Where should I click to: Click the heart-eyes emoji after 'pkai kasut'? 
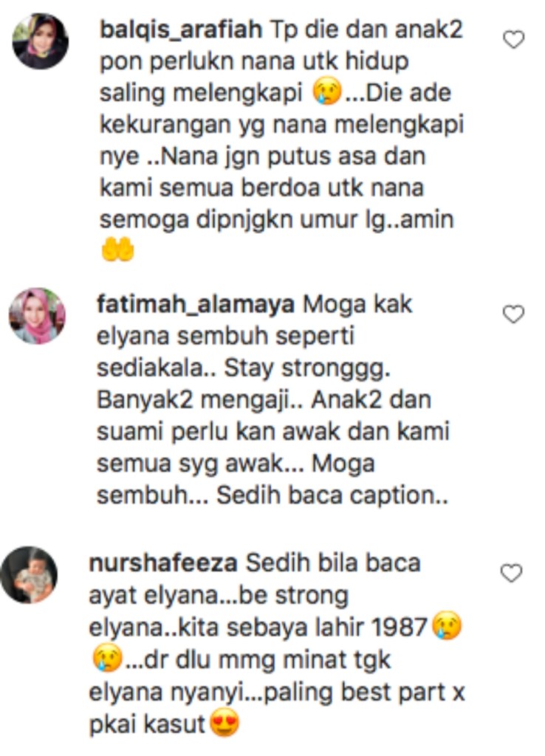[x=224, y=724]
